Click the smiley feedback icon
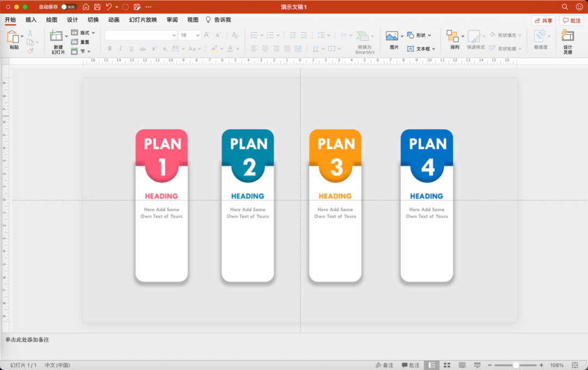The image size is (588, 370). point(579,7)
